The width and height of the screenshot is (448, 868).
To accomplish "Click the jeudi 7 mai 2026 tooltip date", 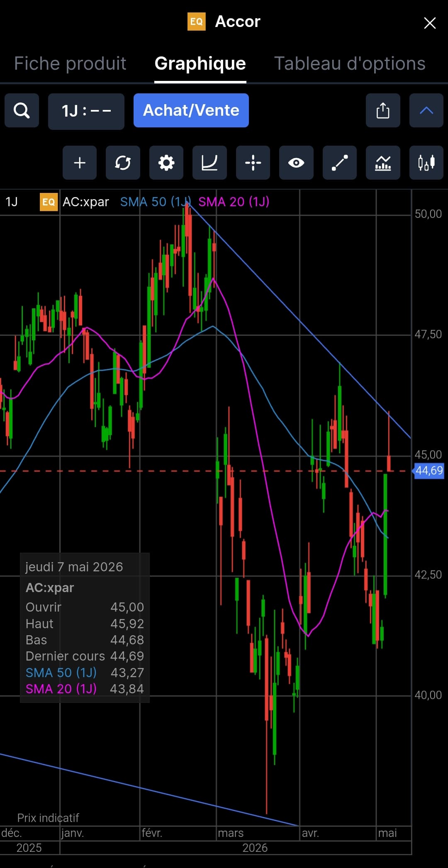I will point(74,567).
